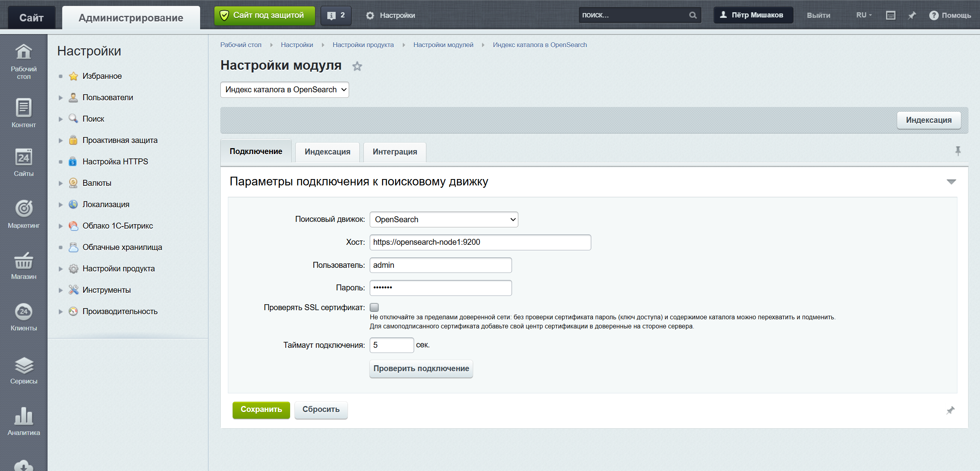Screen dimensions: 980x471
Task: Collapse the Параметры подключения section
Action: pyautogui.click(x=951, y=182)
